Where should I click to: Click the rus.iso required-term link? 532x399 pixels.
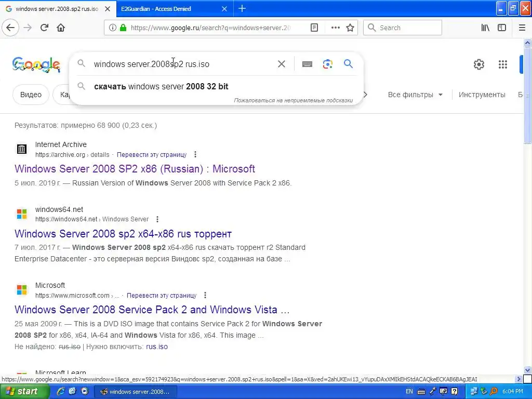[x=157, y=347]
